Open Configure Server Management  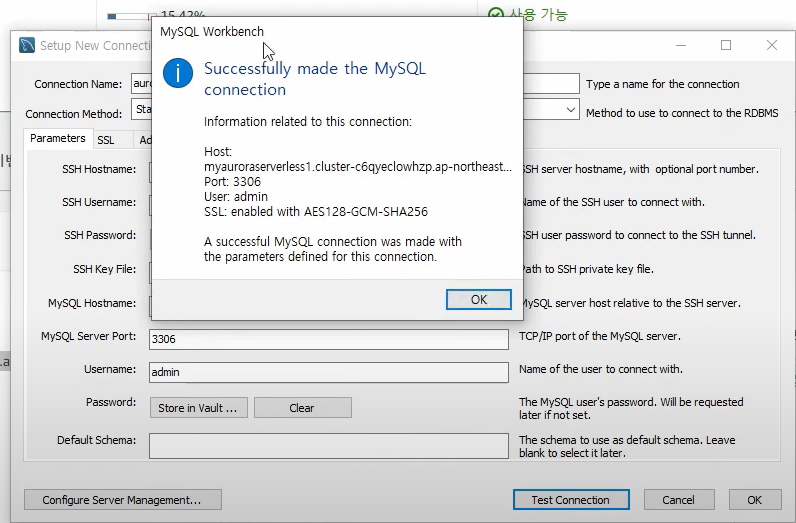[x=122, y=500]
